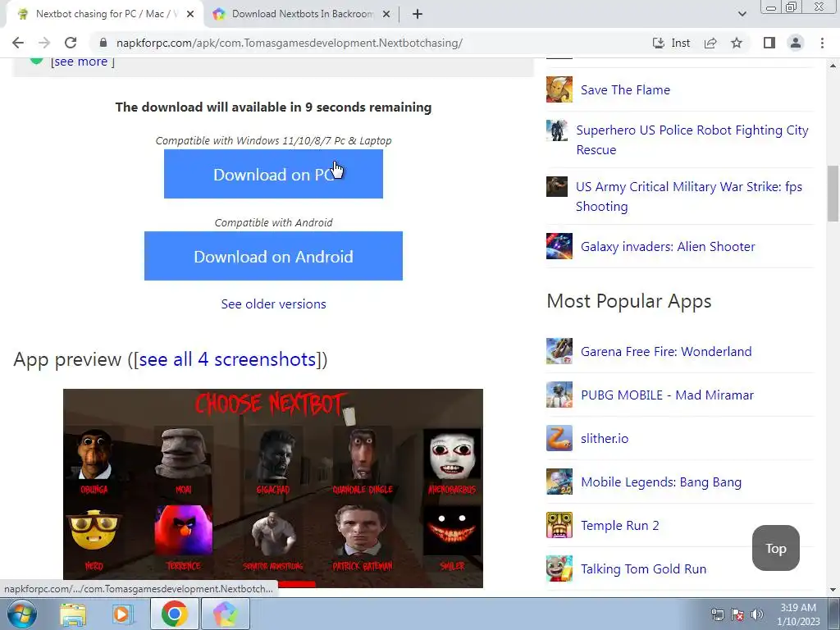The width and height of the screenshot is (840, 630).
Task: Click the Talking Tom Gold Run icon
Action: click(559, 568)
